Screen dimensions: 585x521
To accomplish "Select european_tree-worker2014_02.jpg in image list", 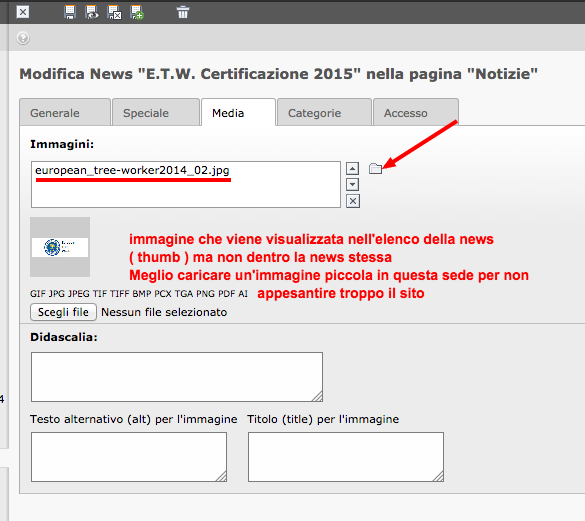I will (132, 170).
